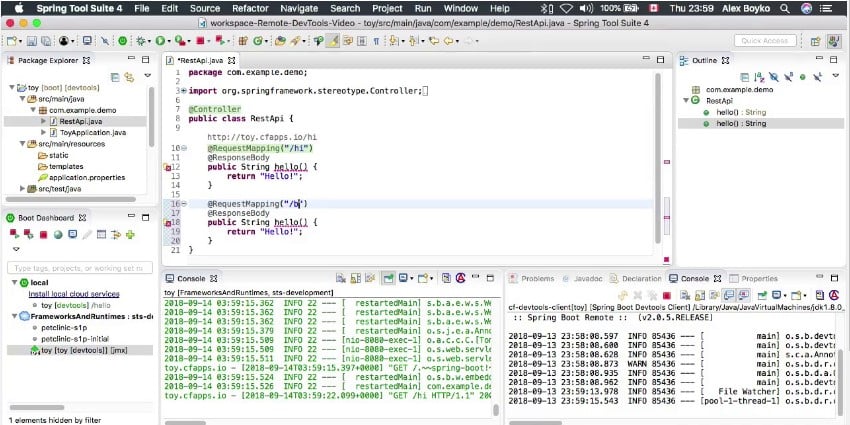The width and height of the screenshot is (850, 425).
Task: Click the green plus icon in Boot Dashboard
Action: [x=130, y=235]
